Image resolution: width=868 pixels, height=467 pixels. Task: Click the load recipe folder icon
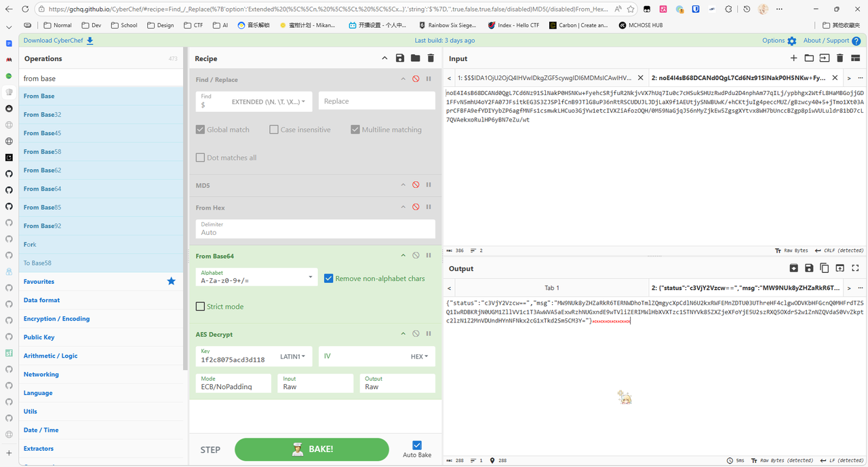415,58
